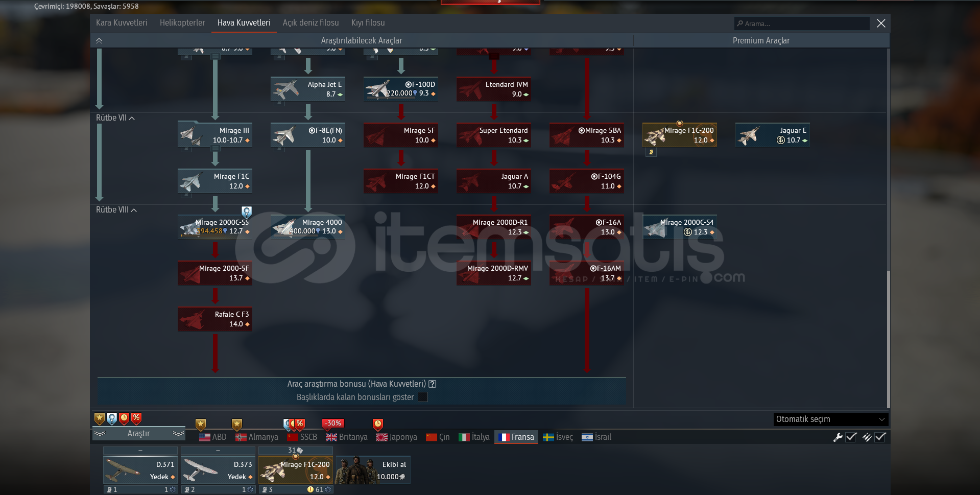The height and width of the screenshot is (495, 980).
Task: Select the Mirage F1CT aircraft card
Action: tap(401, 181)
